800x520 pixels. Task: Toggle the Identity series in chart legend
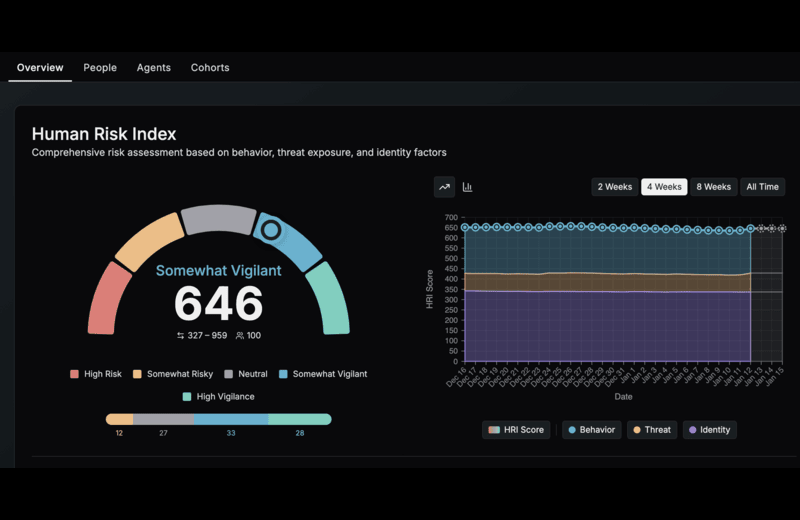709,430
